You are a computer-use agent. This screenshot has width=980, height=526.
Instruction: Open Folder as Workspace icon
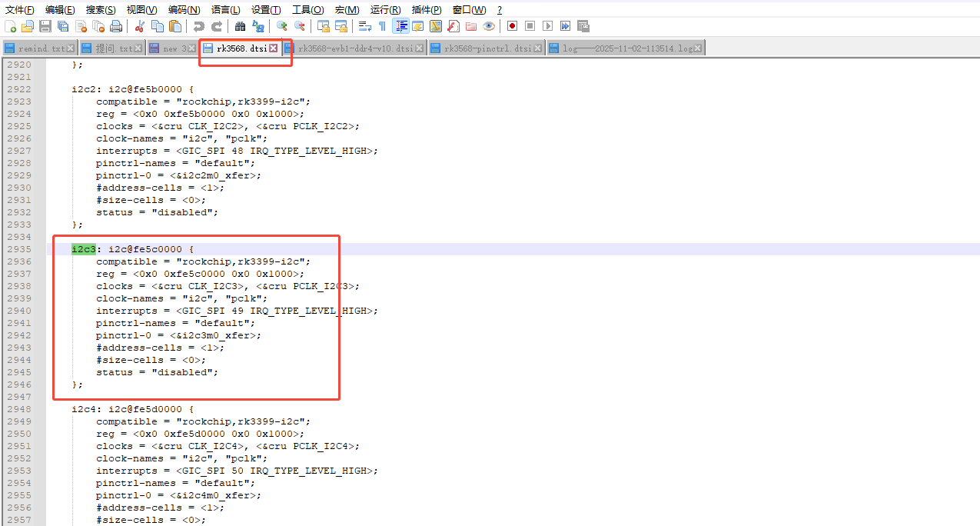(471, 26)
